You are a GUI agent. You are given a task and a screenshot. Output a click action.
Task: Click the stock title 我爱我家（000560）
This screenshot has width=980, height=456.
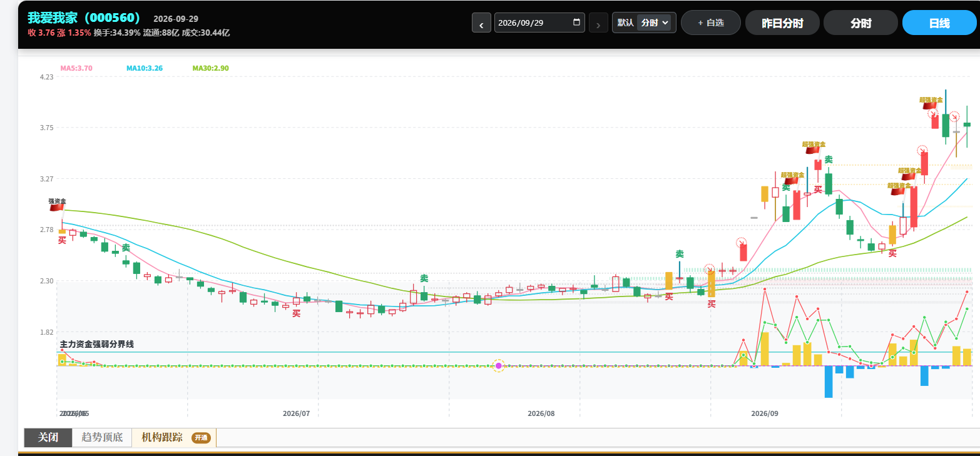pos(84,18)
